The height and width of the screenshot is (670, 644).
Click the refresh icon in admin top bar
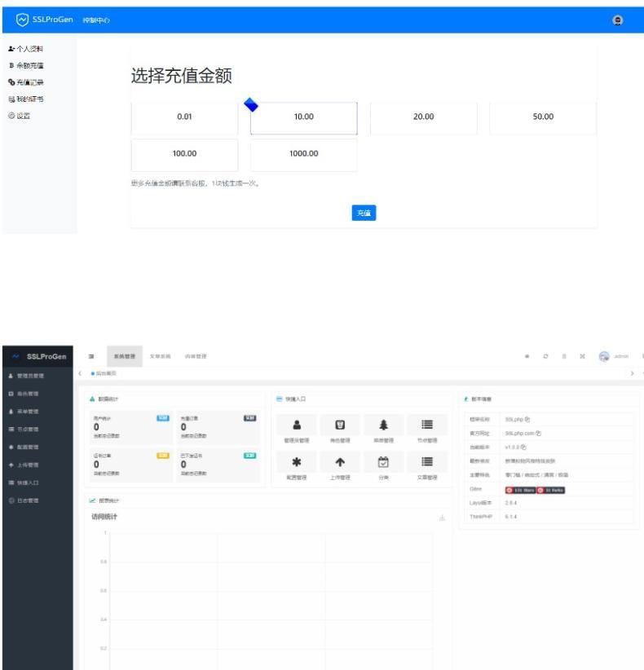(x=545, y=356)
